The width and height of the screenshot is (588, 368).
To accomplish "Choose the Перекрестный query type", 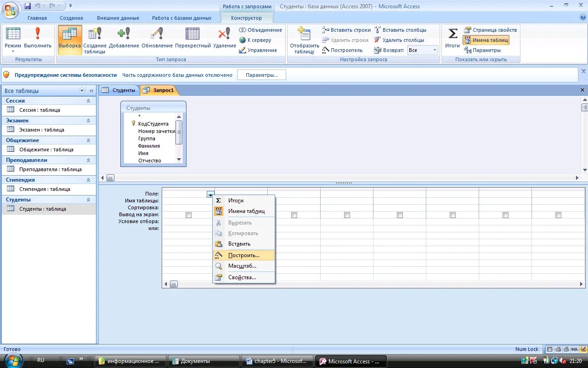I will pyautogui.click(x=193, y=38).
